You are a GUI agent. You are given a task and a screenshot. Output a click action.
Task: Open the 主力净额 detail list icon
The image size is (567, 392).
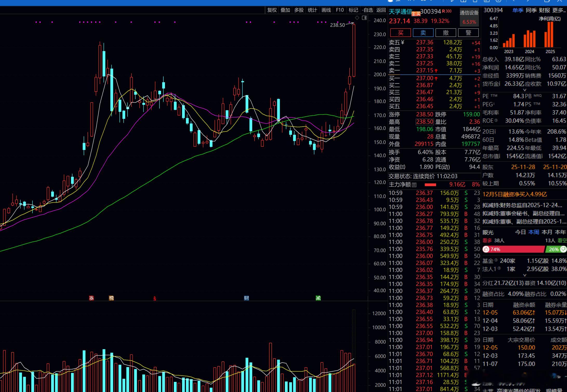(414, 185)
